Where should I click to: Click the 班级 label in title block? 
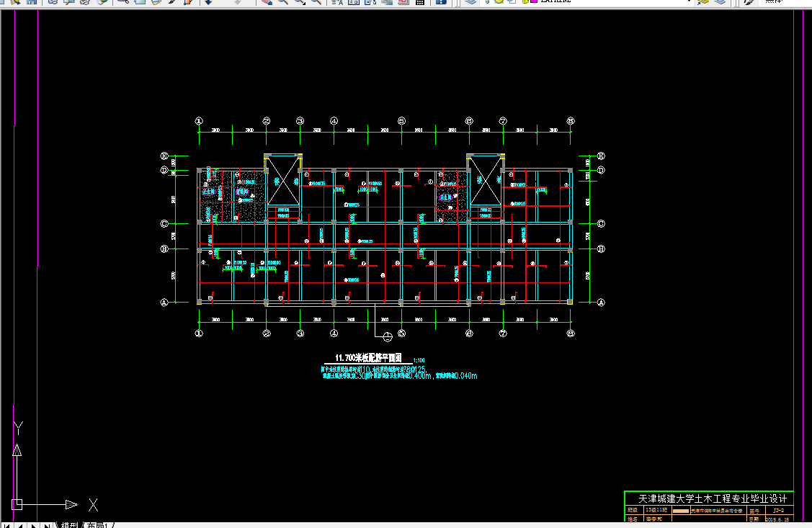point(633,511)
